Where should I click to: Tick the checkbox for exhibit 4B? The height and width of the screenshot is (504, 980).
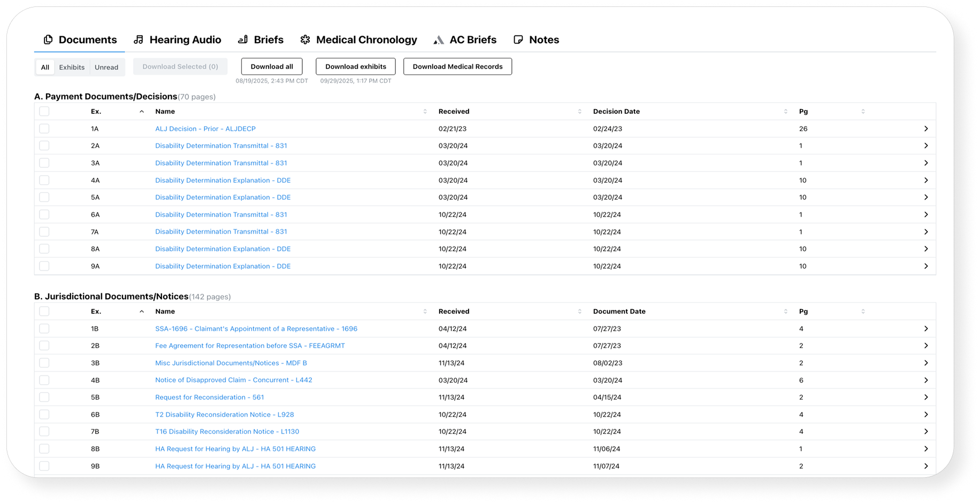pyautogui.click(x=44, y=380)
